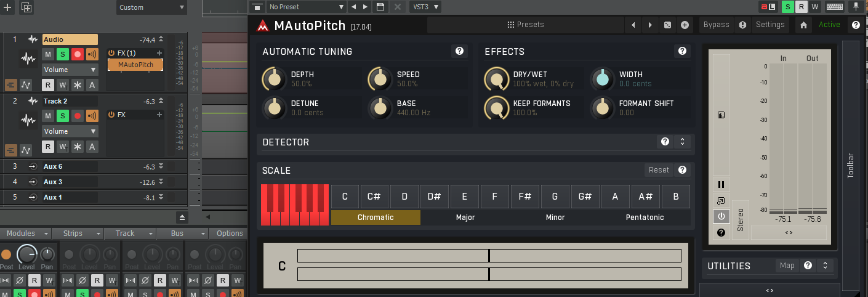Toggle input echo on Audio track
Viewport: 868px width, 297px height.
pyautogui.click(x=92, y=54)
